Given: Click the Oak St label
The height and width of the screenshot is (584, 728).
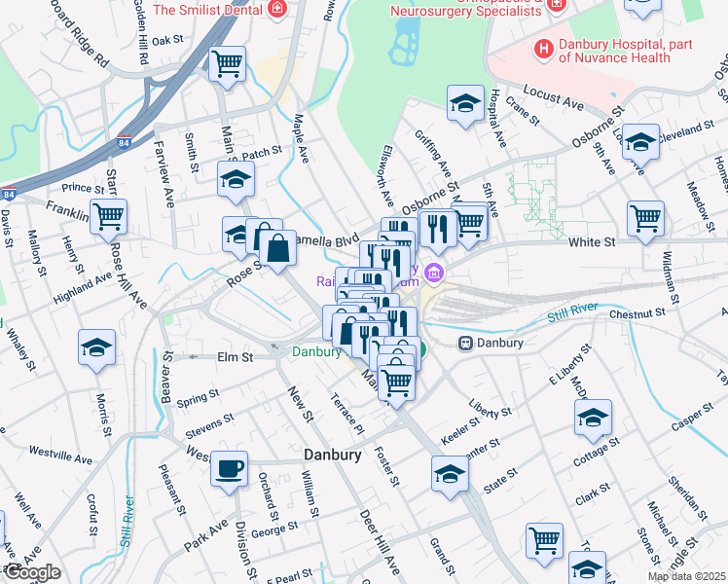Looking at the screenshot, I should [167, 40].
